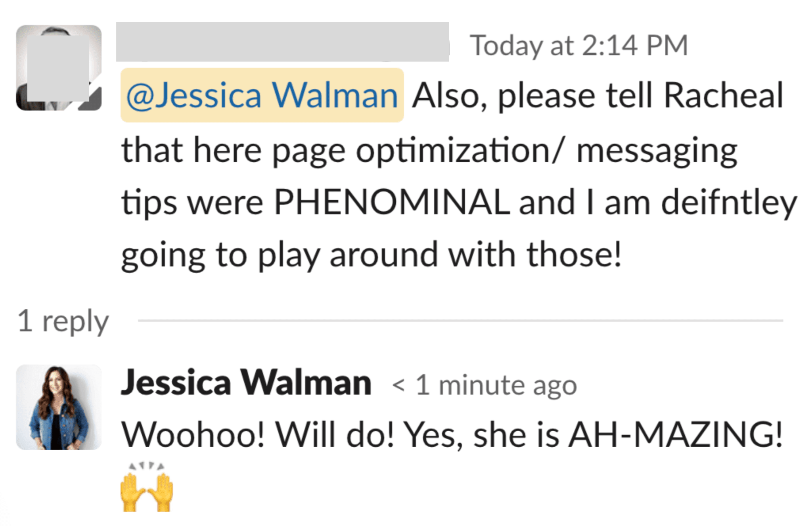812x526 pixels.
Task: Click the redacted sender name bar
Action: click(x=282, y=42)
